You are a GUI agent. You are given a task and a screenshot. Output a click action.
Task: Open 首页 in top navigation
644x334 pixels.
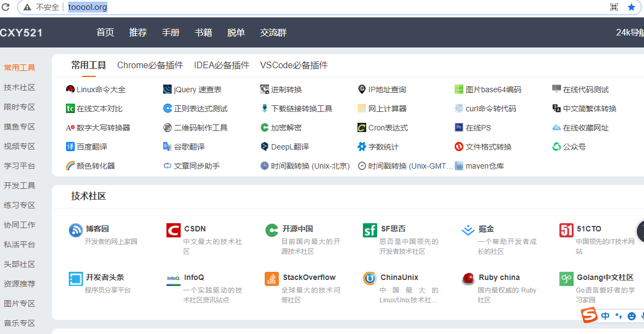point(105,32)
